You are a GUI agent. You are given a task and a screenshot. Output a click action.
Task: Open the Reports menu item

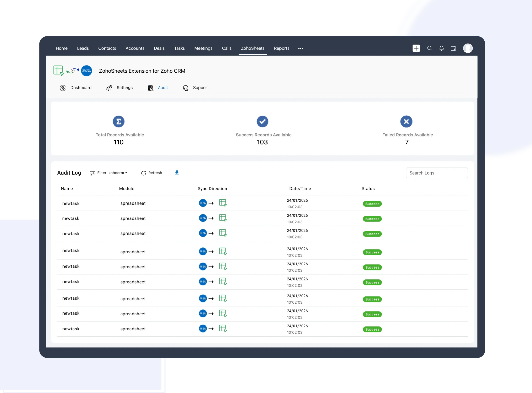[282, 48]
